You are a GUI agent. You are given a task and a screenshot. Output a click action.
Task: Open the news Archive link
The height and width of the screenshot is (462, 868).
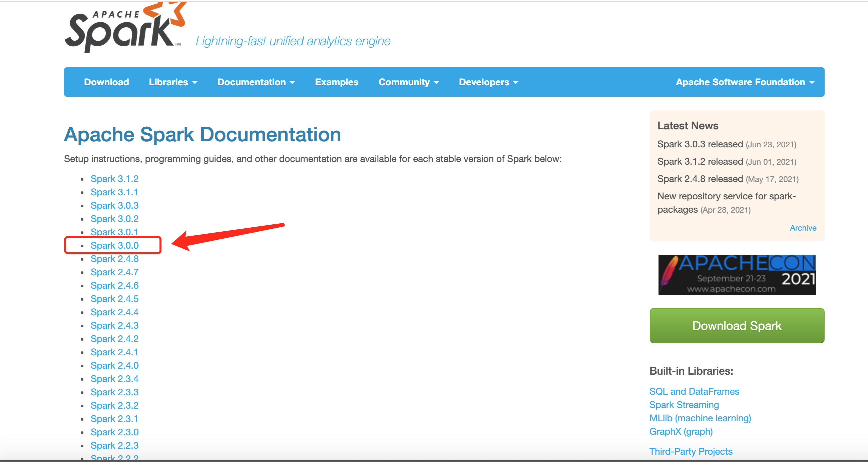coord(803,228)
